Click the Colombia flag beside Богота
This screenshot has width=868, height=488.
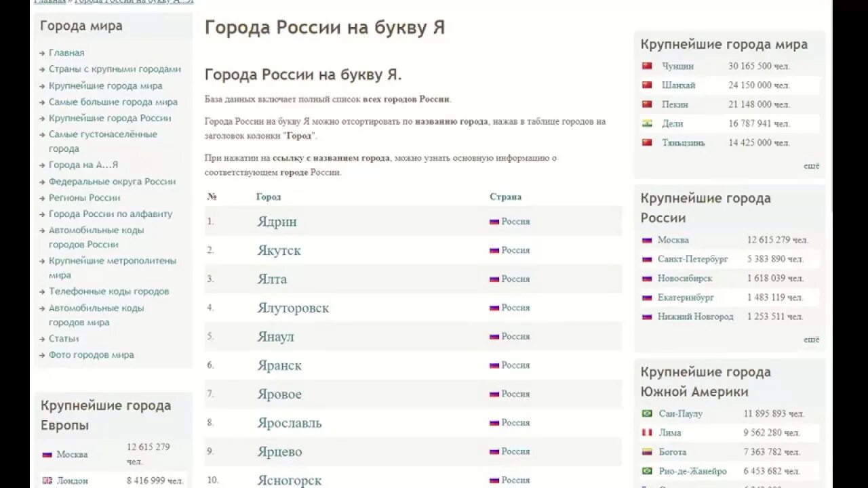647,451
